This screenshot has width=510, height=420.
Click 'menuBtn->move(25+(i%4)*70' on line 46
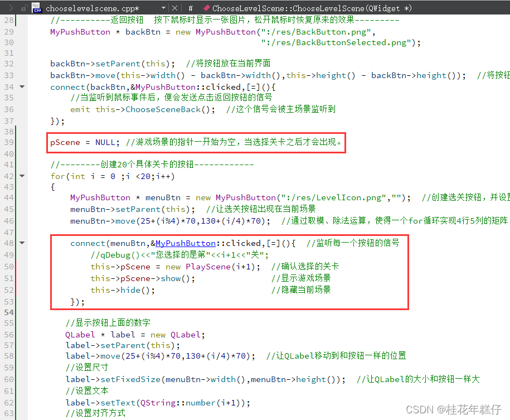tap(133, 221)
